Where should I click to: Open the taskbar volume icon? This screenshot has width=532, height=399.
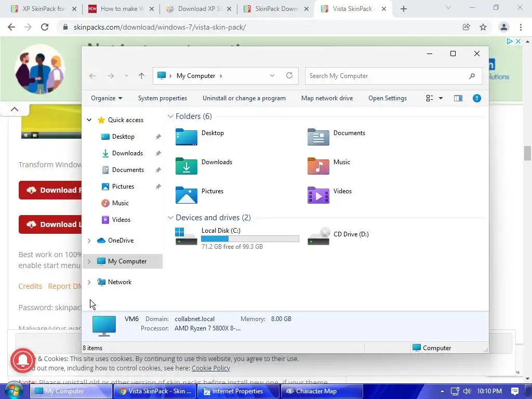pyautogui.click(x=467, y=391)
